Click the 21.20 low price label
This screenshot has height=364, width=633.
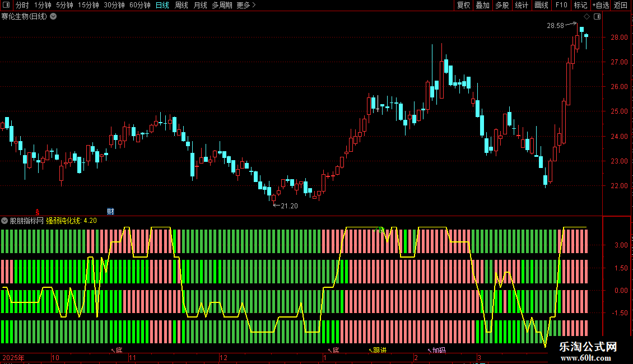coord(289,206)
